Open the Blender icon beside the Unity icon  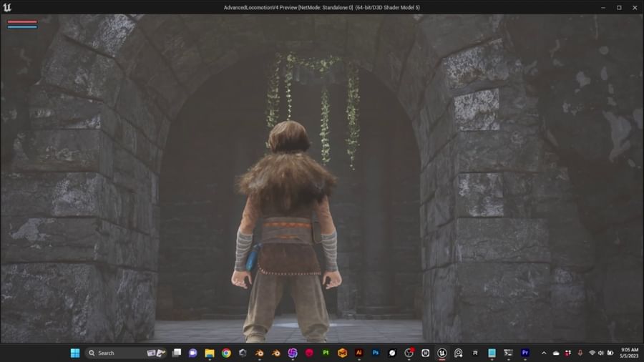click(259, 353)
